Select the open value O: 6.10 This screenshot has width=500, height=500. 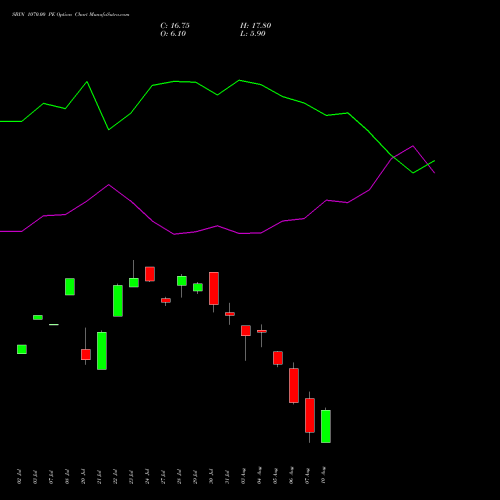pyautogui.click(x=173, y=34)
